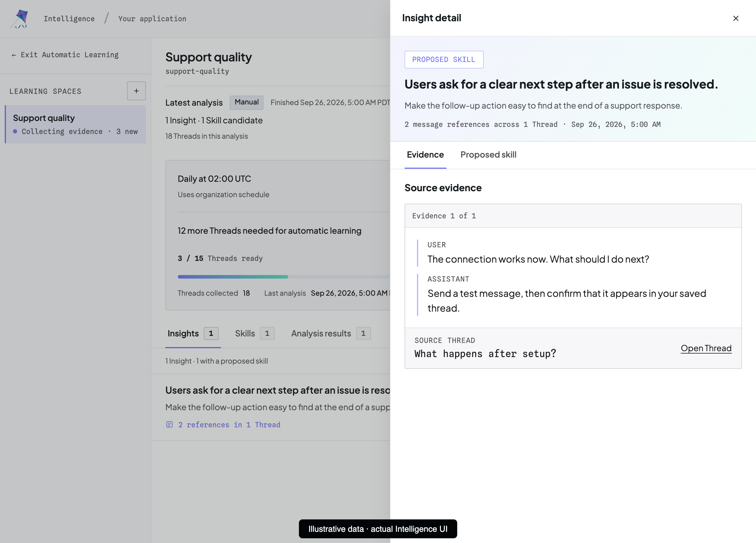756x543 pixels.
Task: Open the Skills tab
Action: 254,333
